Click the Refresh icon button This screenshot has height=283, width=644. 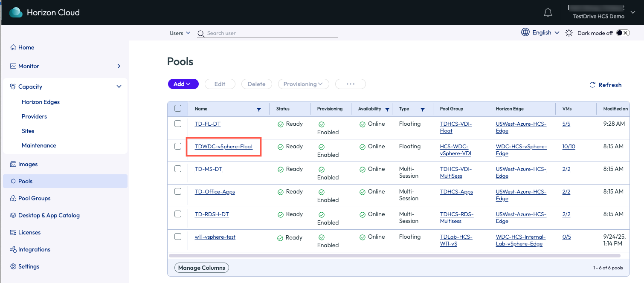[x=592, y=85]
